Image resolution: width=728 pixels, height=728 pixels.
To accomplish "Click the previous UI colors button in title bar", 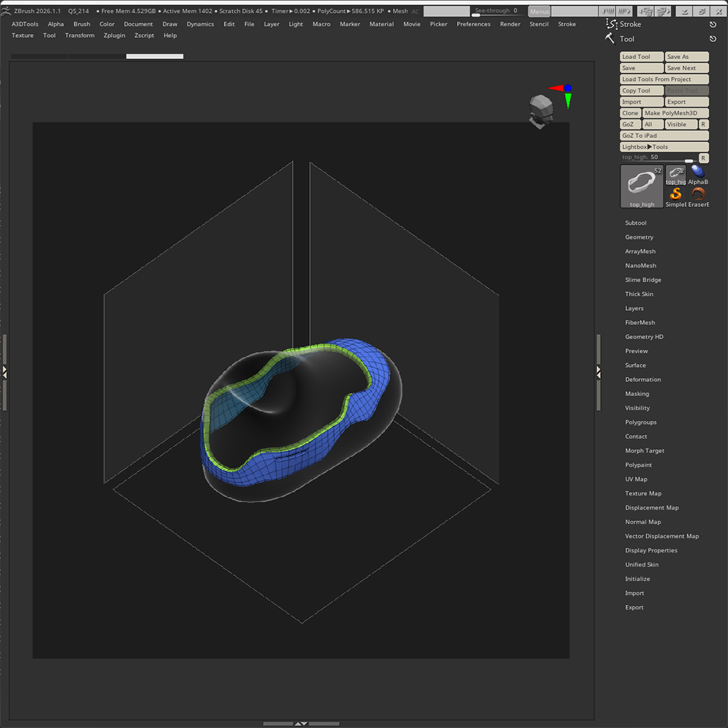I will tap(607, 11).
